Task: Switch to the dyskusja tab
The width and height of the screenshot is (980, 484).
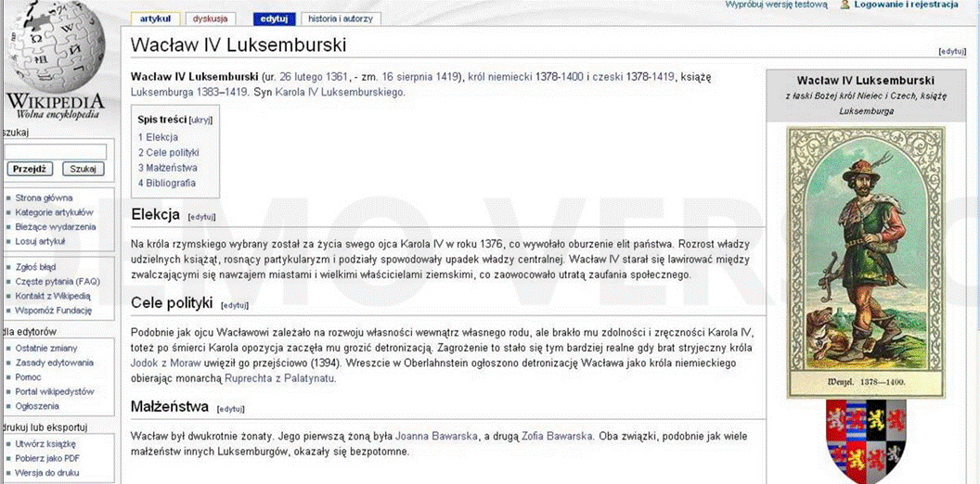Action: 210,19
